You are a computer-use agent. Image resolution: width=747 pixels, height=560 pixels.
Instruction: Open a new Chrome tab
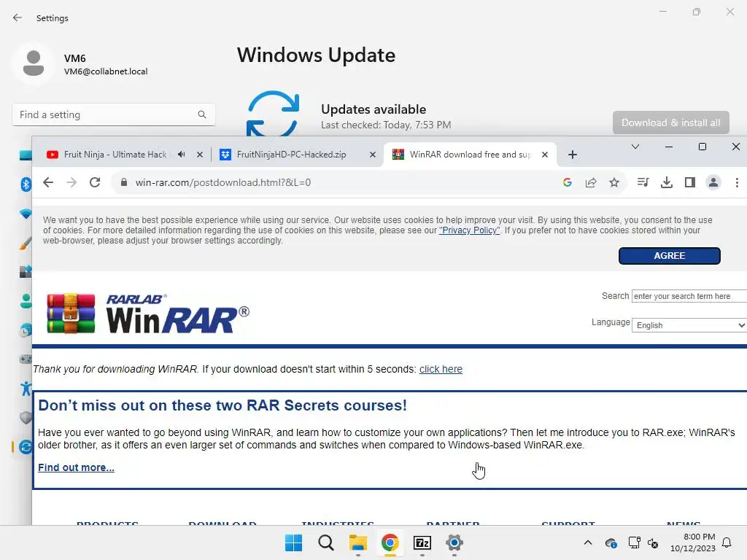click(573, 155)
